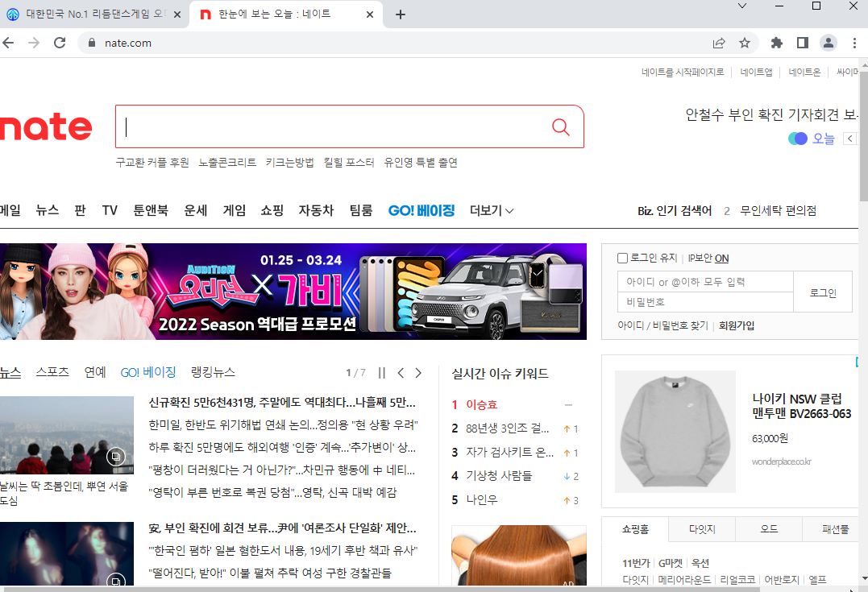Open GO! 베이징 in the top menu
The width and height of the screenshot is (868, 592).
point(422,210)
